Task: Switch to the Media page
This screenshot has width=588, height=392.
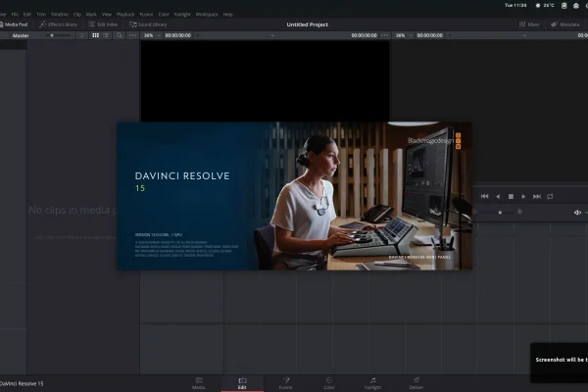Action: coord(198,383)
